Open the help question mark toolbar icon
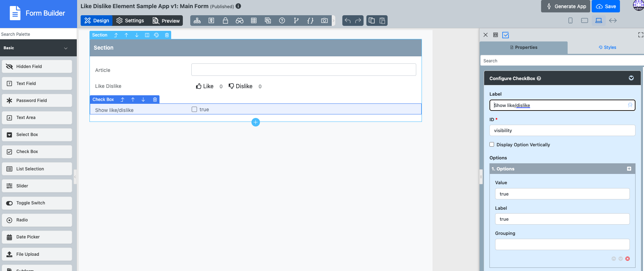This screenshot has height=271, width=644. (x=282, y=21)
